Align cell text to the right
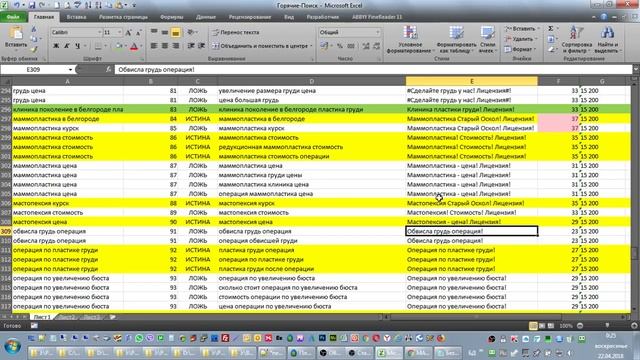The height and width of the screenshot is (360, 640). [176, 46]
